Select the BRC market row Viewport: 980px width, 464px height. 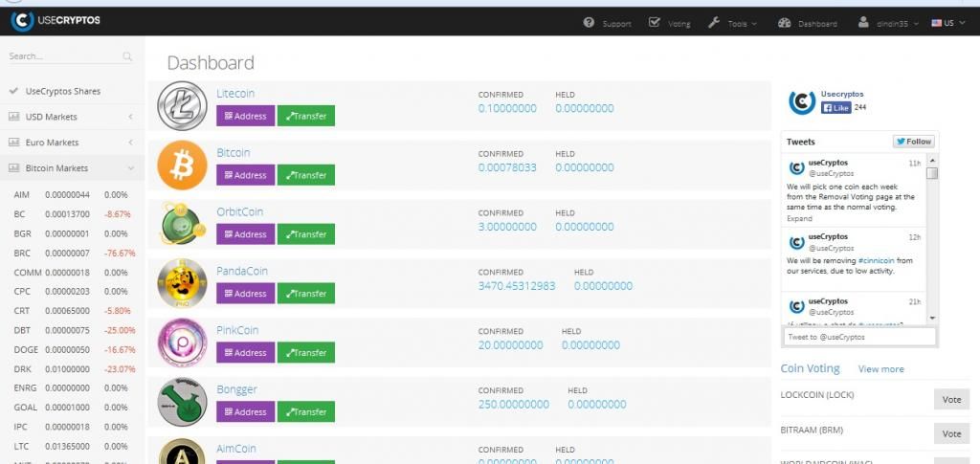72,253
